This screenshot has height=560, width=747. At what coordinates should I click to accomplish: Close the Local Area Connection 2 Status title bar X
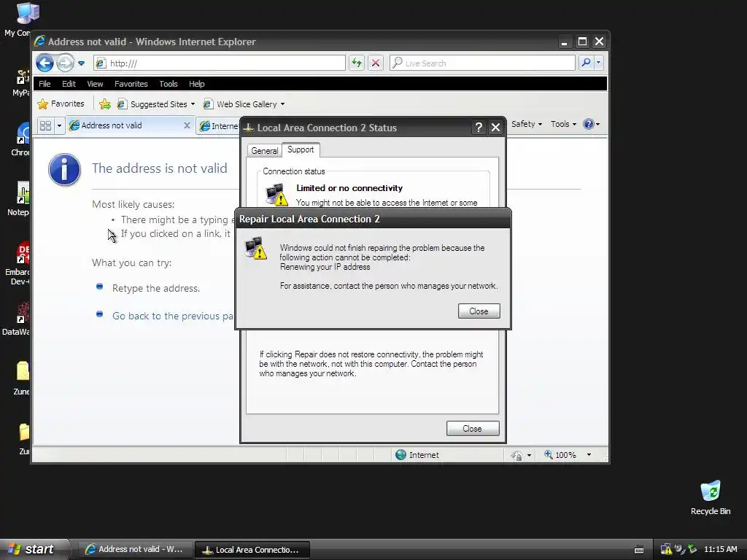click(x=495, y=128)
